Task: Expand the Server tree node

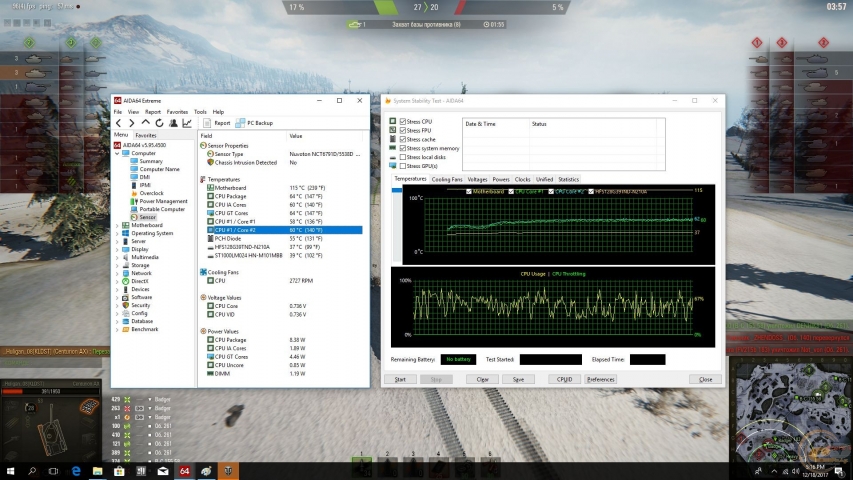Action: 117,241
